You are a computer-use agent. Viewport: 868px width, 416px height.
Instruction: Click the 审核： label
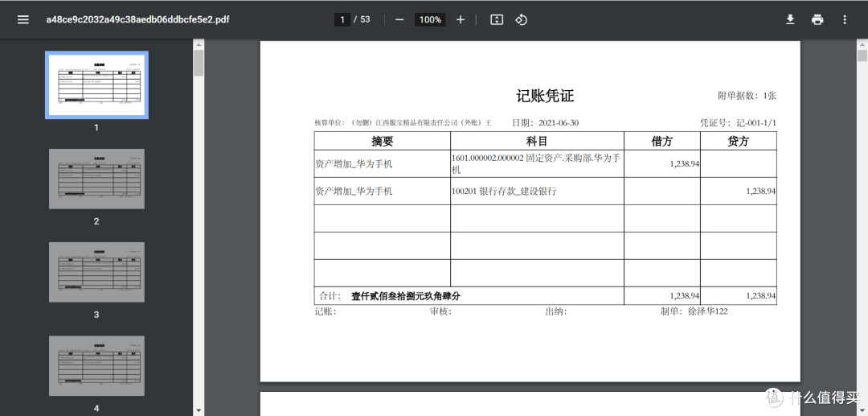tap(440, 311)
